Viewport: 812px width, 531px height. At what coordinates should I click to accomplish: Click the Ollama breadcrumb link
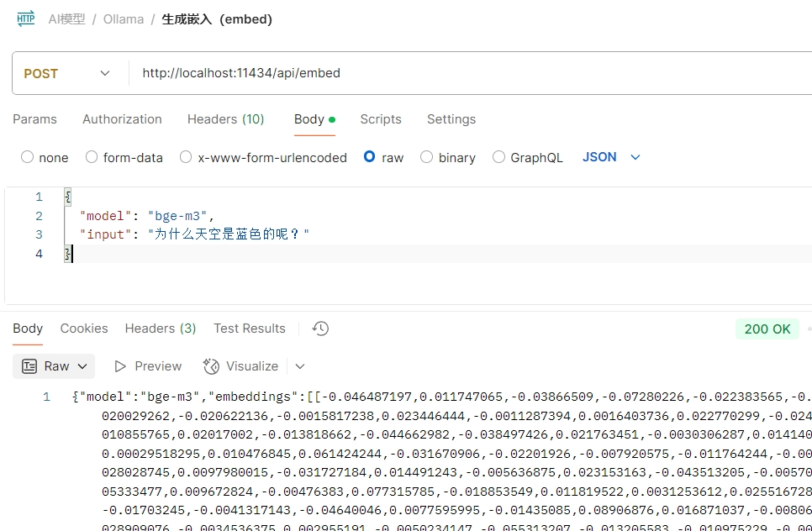point(124,18)
